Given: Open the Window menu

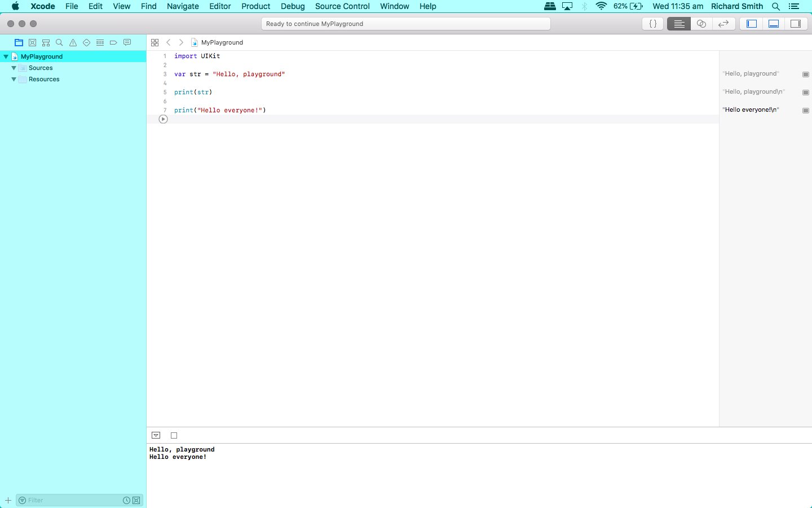Looking at the screenshot, I should [394, 6].
